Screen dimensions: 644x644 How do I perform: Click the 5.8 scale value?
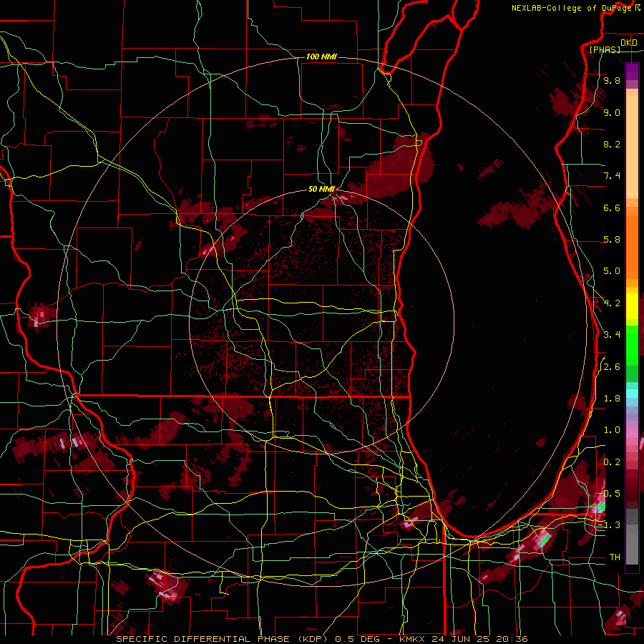612,240
